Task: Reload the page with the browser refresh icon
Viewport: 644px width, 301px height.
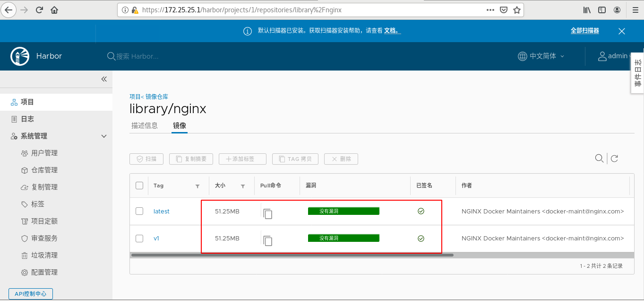Action: tap(39, 9)
